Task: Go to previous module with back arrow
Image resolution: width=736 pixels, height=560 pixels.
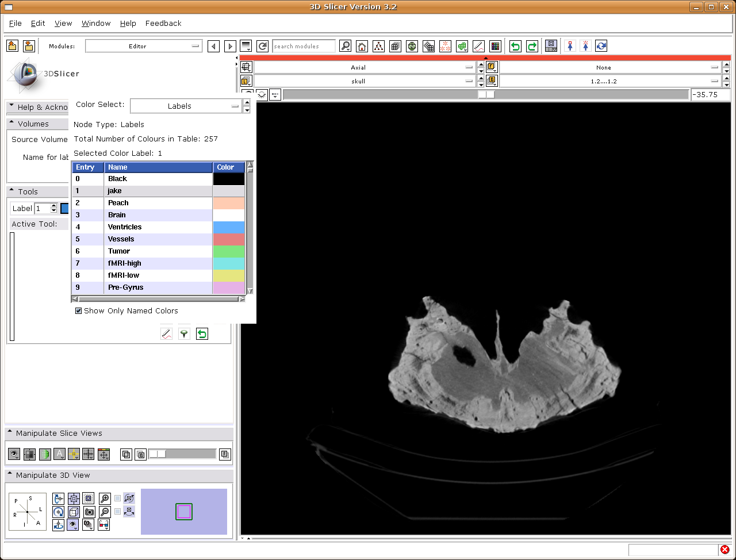Action: (x=213, y=46)
